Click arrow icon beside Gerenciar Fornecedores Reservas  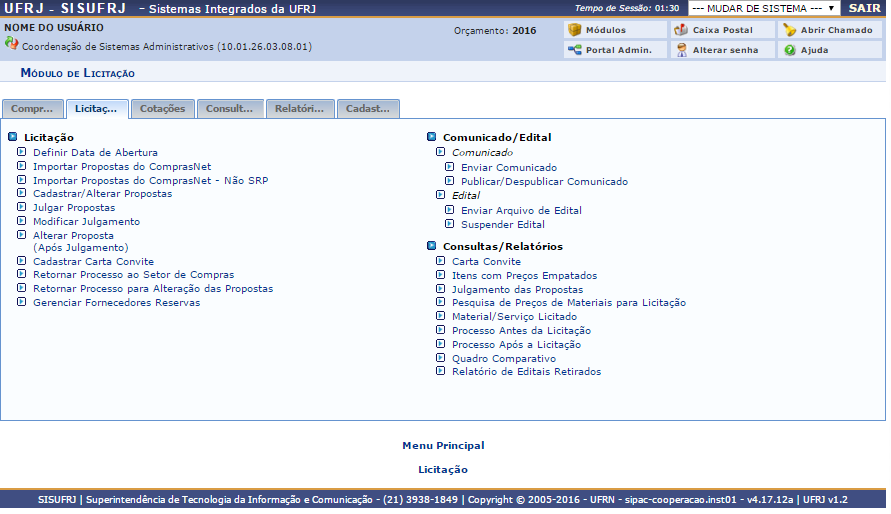pos(22,302)
